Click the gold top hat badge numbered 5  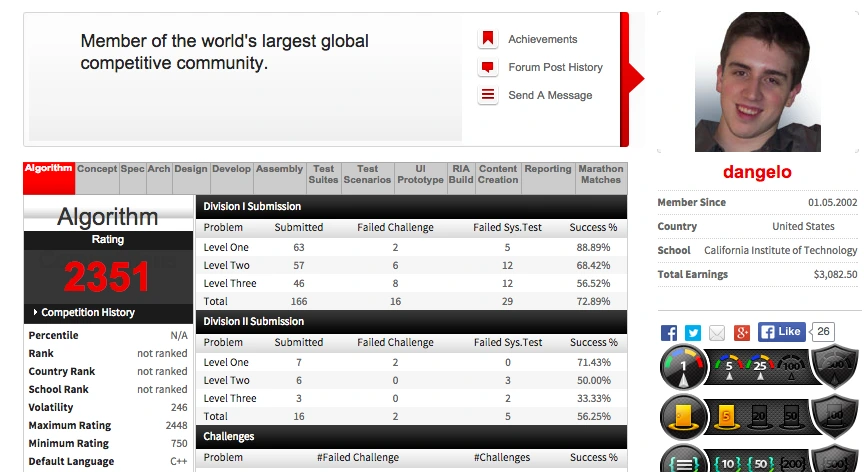point(726,417)
